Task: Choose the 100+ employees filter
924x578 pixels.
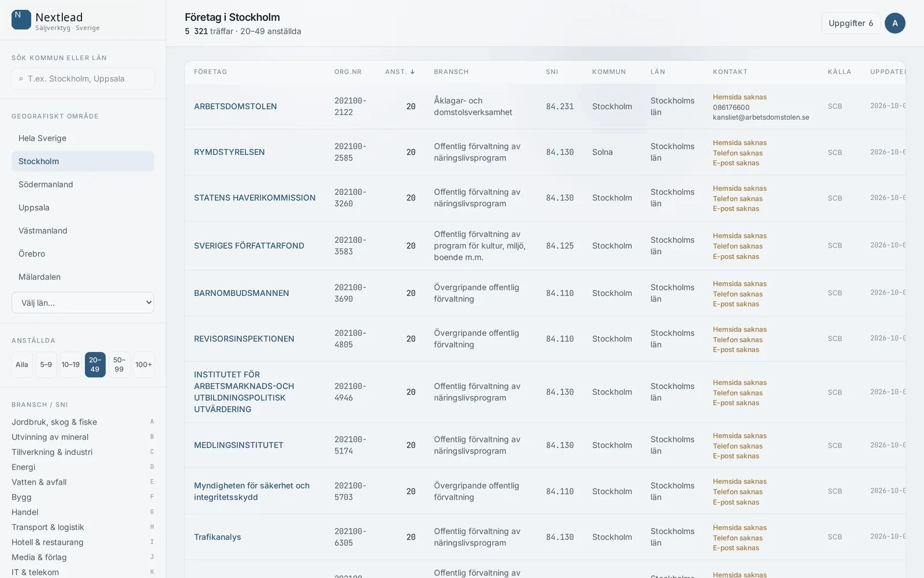Action: (143, 365)
